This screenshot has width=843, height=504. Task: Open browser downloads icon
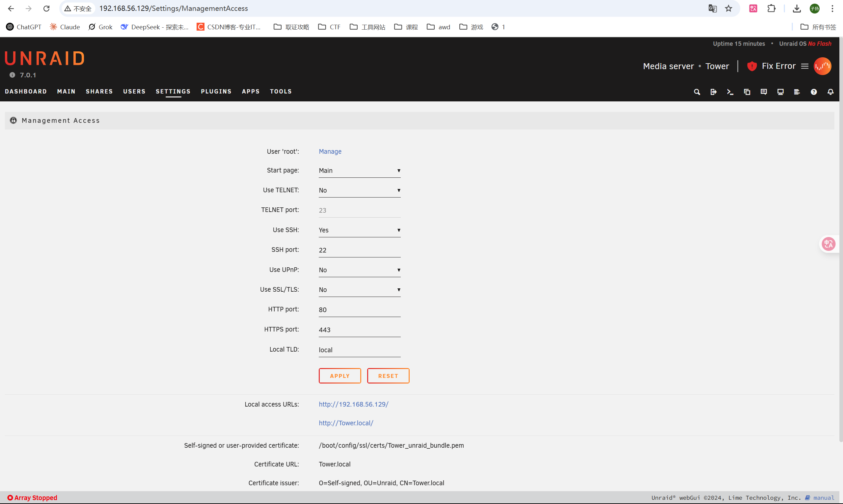[797, 9]
